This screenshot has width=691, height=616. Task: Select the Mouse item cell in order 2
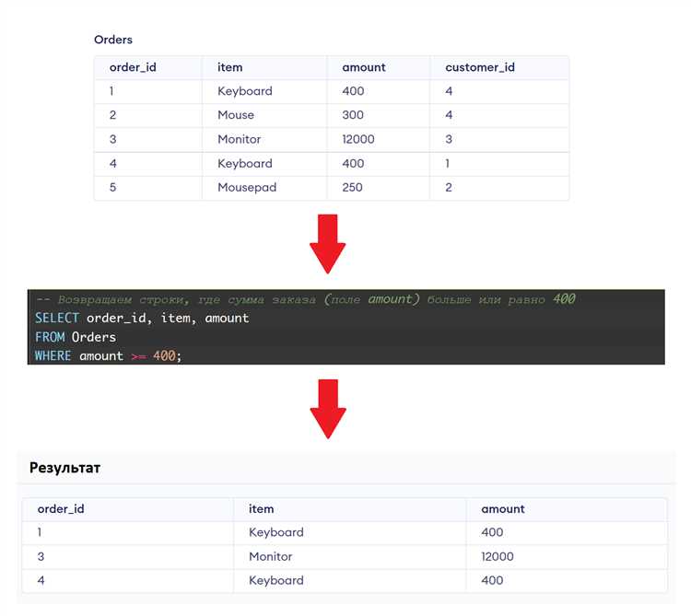click(x=235, y=115)
